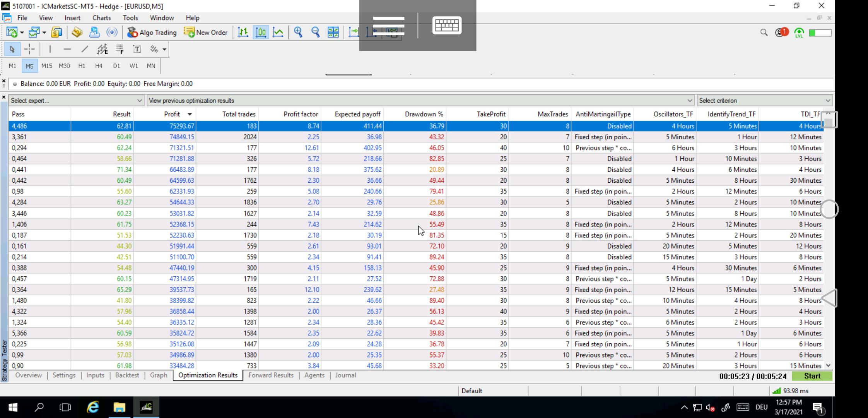Close the Balance toolbox panel

pyautogui.click(x=4, y=81)
